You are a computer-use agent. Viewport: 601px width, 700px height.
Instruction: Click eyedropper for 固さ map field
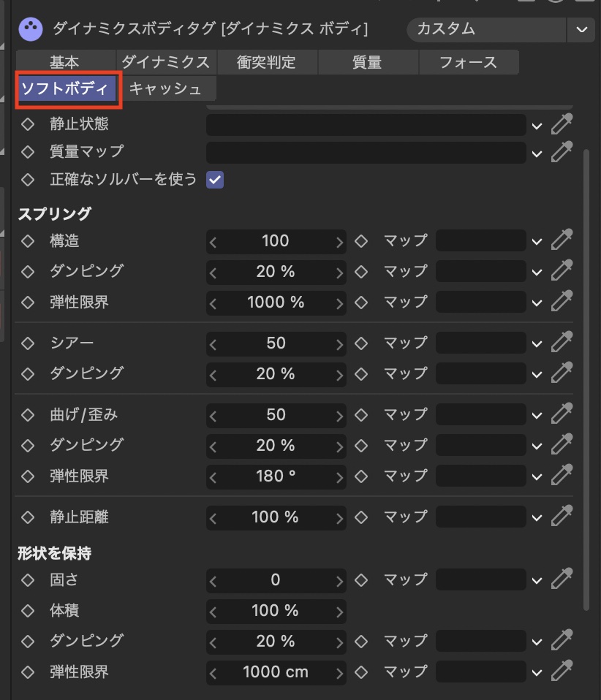(562, 580)
